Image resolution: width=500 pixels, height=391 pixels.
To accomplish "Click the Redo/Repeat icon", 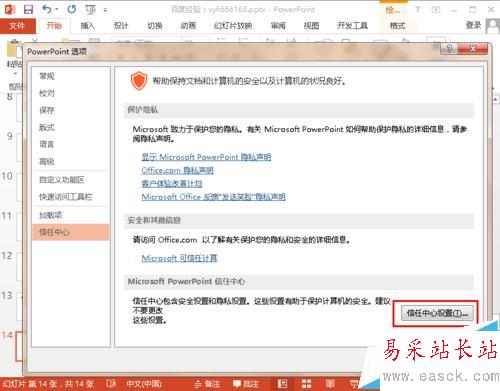I will click(x=72, y=9).
